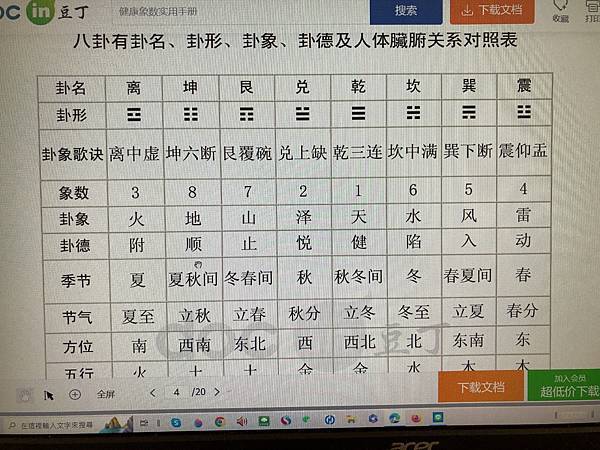Open the blue S app on taskbar
The width and height of the screenshot is (600, 450).
coord(176,422)
